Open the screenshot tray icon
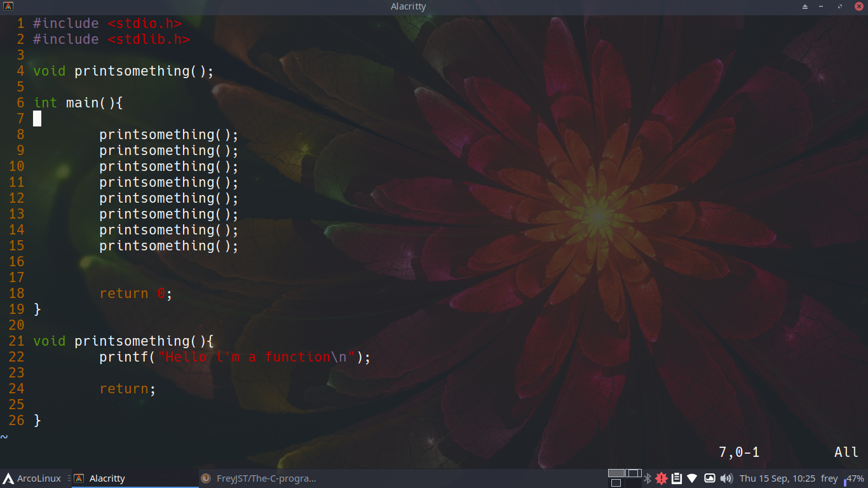 click(x=710, y=478)
